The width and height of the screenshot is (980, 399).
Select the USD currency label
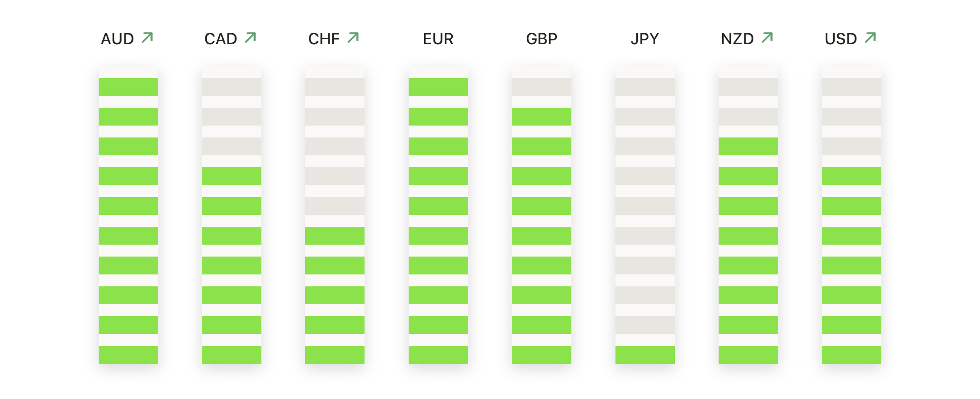click(841, 39)
